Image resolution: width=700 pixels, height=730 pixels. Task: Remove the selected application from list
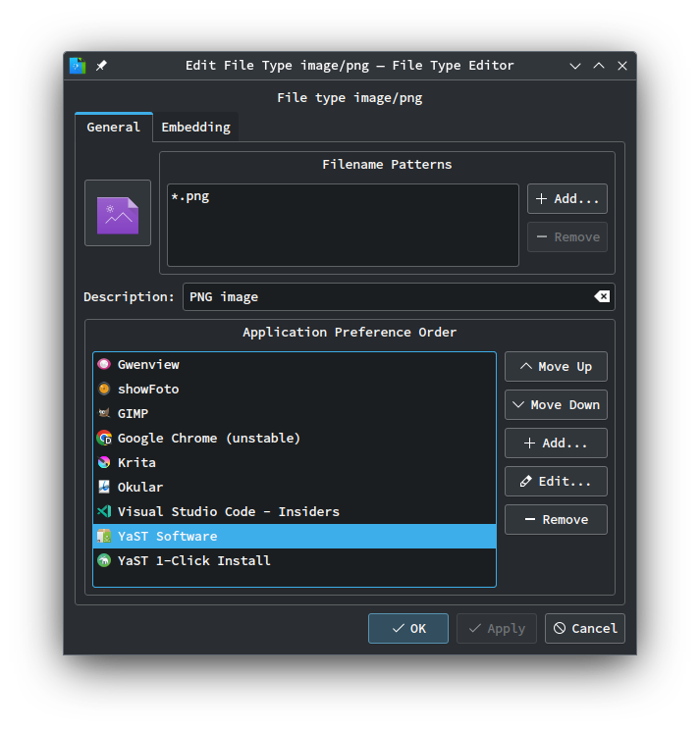(556, 520)
